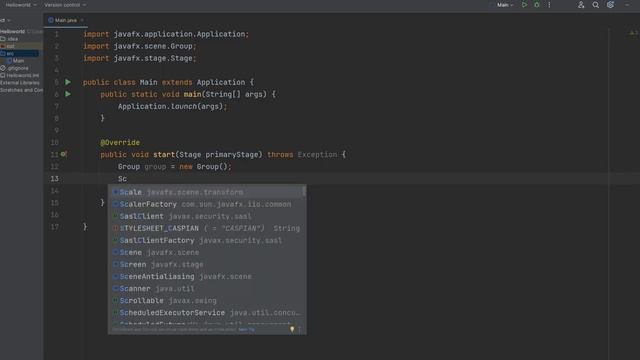The height and width of the screenshot is (360, 640).
Task: Click line number 13 in the gutter
Action: 55,179
